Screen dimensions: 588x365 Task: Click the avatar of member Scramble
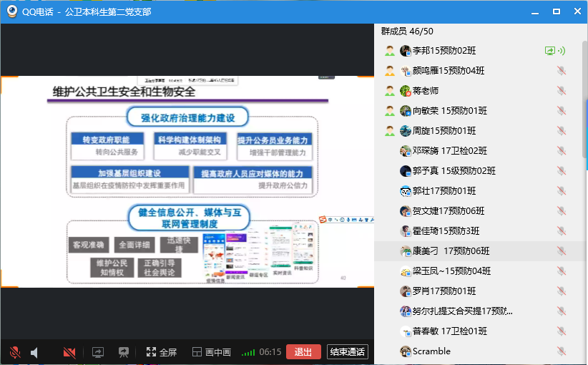[x=406, y=351]
